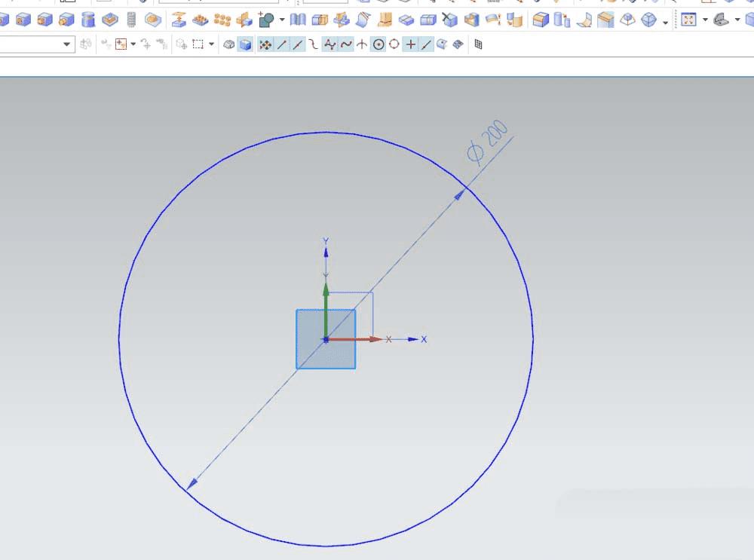Open the view orientation dropdown arrow

[737, 20]
